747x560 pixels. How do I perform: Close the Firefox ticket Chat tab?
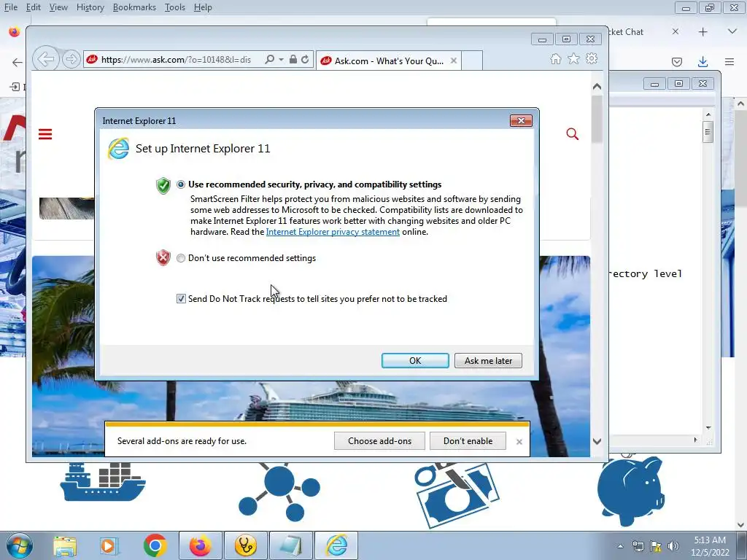pos(676,31)
